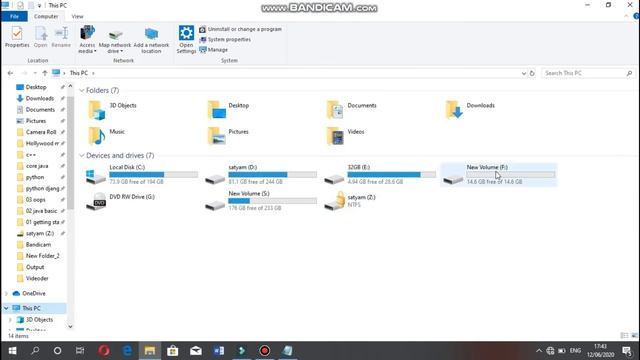640x360 pixels.
Task: Click Local Disk (C:) usage bar
Action: click(153, 175)
